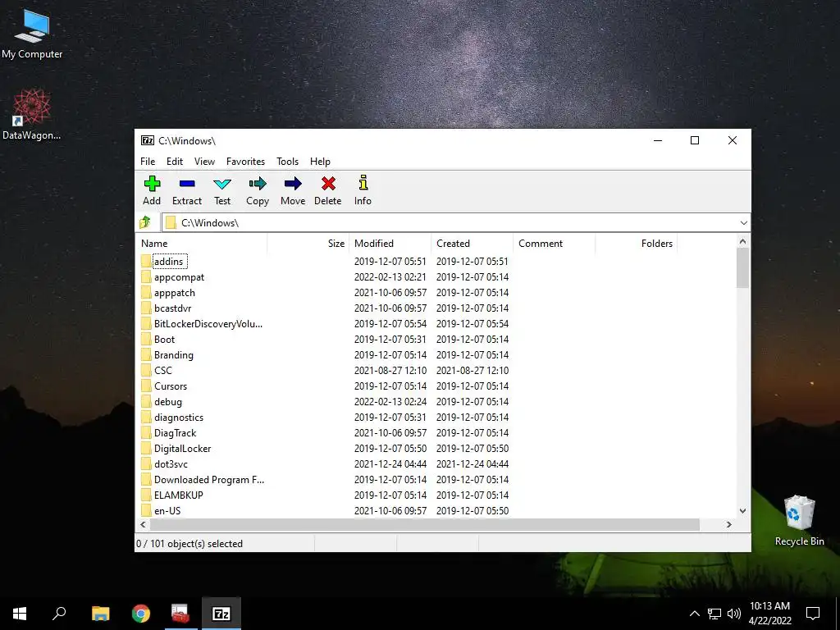Screen dimensions: 840x630
Task: Open the notification center icon
Action: tap(813, 614)
